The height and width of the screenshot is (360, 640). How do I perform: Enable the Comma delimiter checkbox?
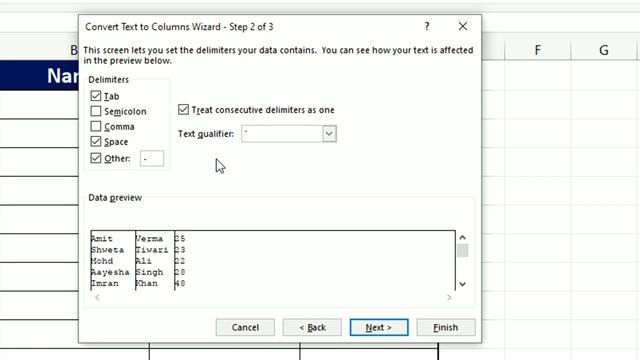tap(96, 126)
